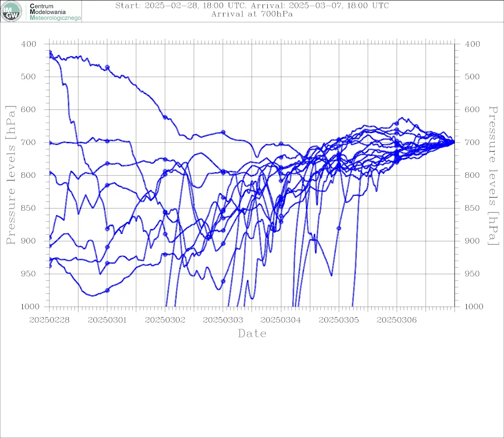Click the left axis label '700'
The image size is (504, 438).
pos(28,142)
